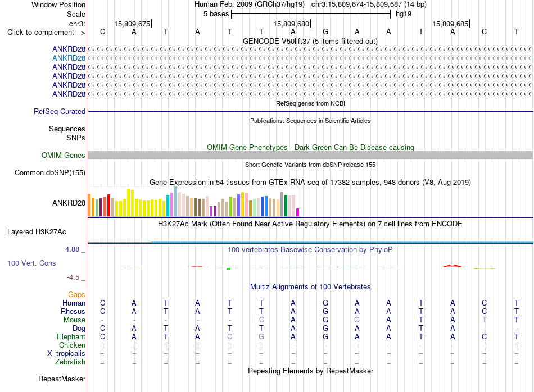Click the X_tropicalis alignment row label
This screenshot has width=534, height=392.
(66, 354)
